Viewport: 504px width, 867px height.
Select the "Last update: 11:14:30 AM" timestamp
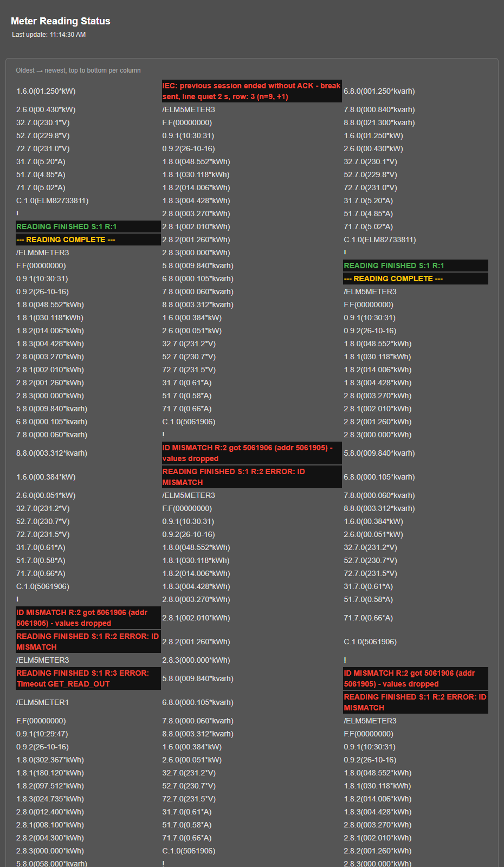(x=49, y=35)
